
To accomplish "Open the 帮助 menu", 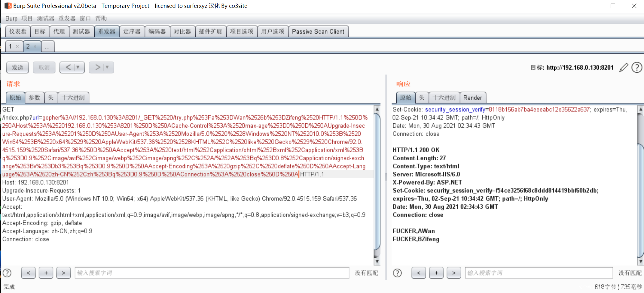I will 101,18.
